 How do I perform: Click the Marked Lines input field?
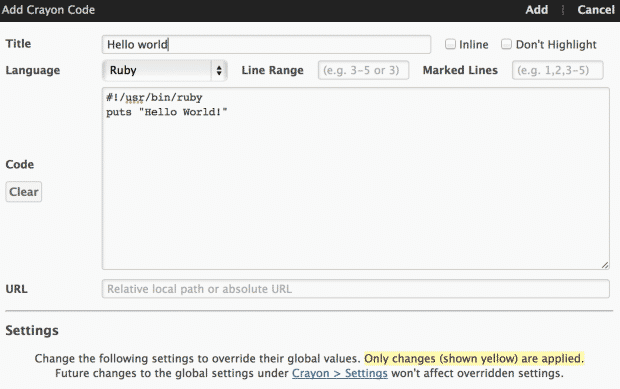[558, 70]
